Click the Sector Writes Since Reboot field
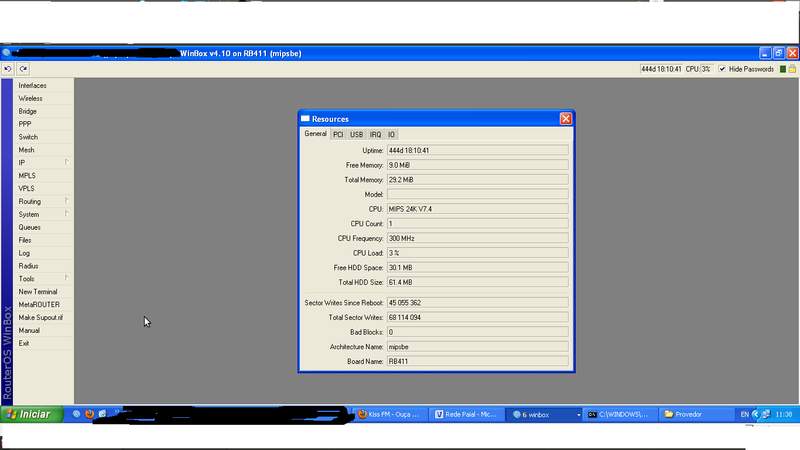 (478, 303)
